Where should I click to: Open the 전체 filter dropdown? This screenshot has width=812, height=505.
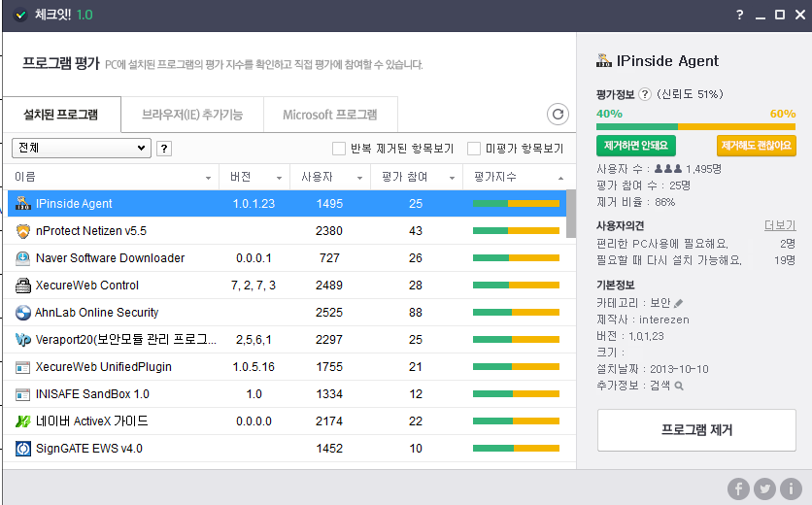point(82,149)
